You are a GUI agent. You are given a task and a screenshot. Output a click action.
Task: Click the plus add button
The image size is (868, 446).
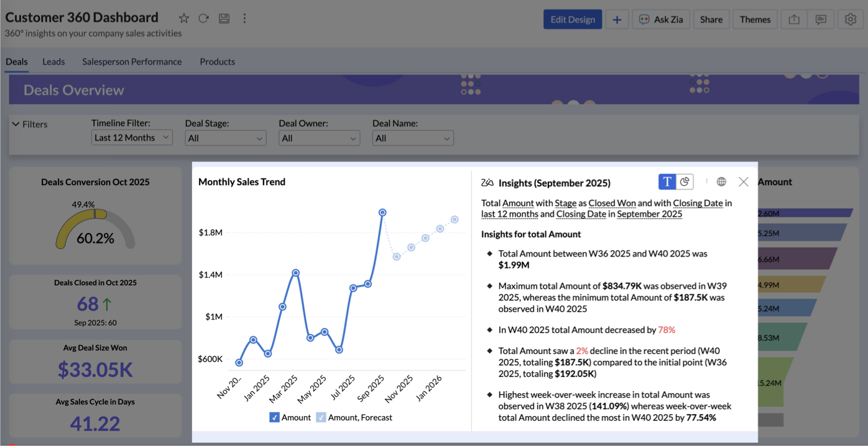pos(617,19)
